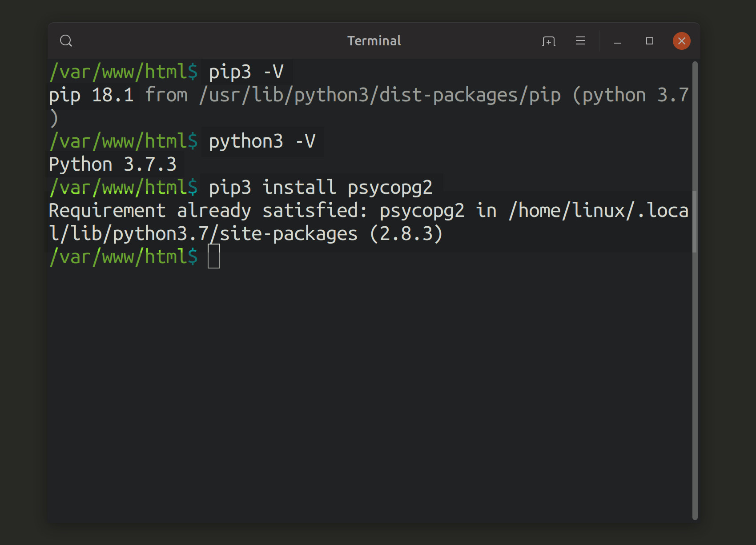Click the "pip 18.1" version text

tap(91, 95)
